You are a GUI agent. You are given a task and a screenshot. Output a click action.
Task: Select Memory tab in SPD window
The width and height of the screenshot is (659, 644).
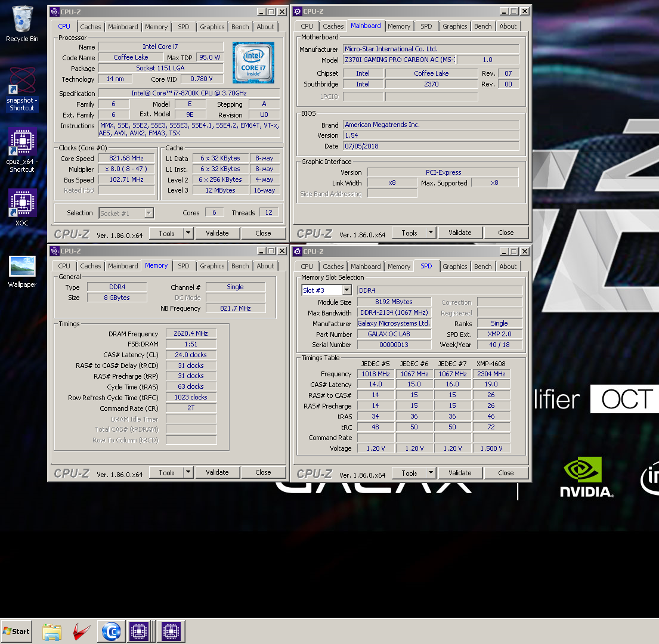(399, 267)
